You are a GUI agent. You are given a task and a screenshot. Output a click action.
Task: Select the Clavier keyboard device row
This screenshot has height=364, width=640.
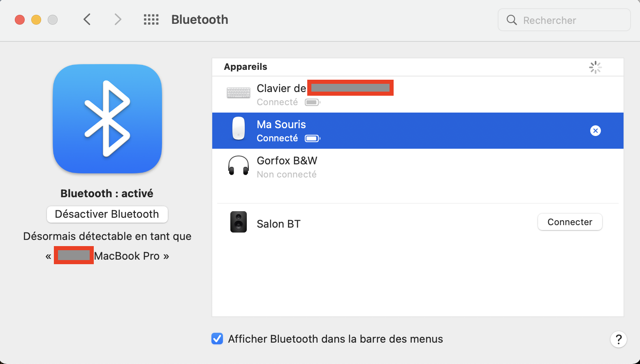pyautogui.click(x=452, y=95)
